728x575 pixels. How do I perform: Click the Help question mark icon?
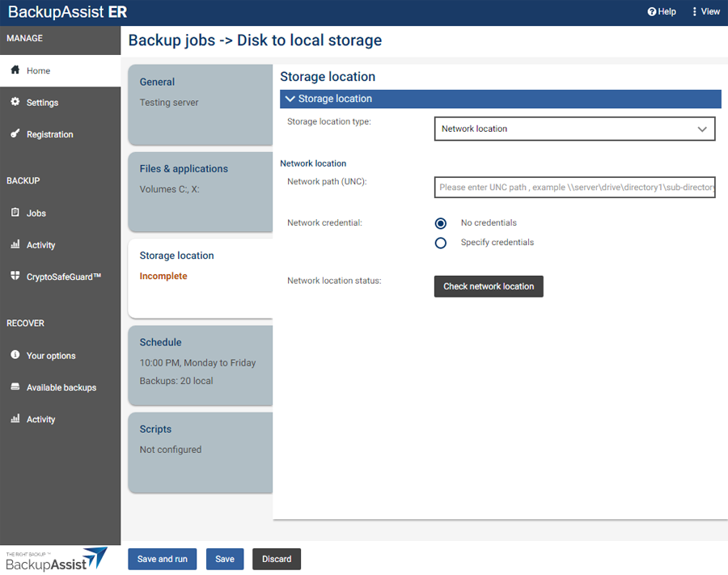(652, 11)
